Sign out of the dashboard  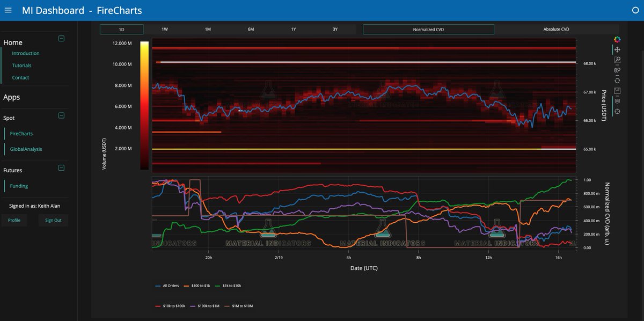click(x=53, y=220)
